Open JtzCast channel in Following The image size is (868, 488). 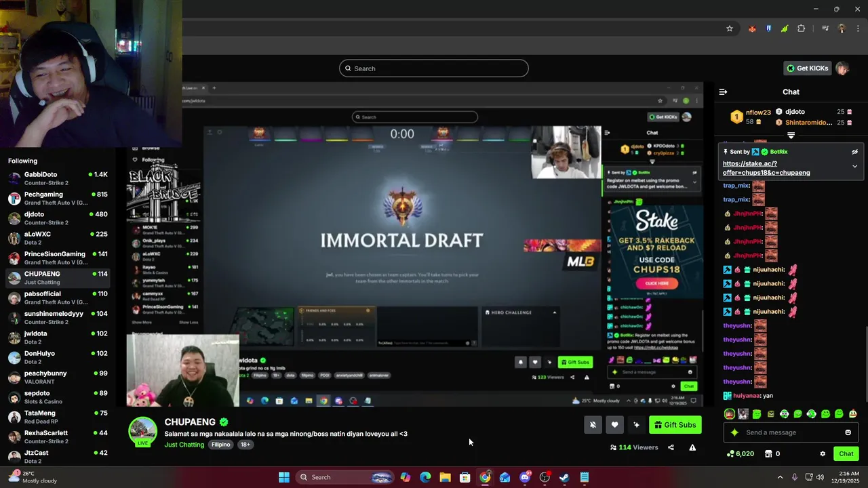pos(58,457)
